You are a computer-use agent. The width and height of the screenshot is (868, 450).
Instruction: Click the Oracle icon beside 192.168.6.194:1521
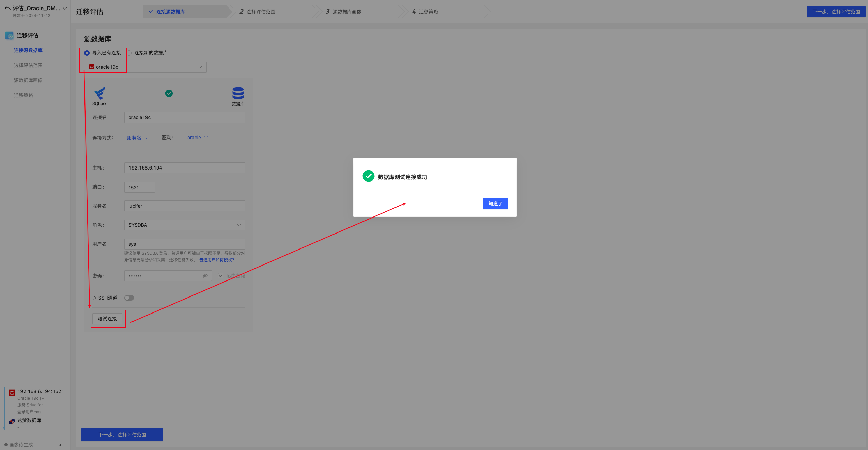click(12, 392)
